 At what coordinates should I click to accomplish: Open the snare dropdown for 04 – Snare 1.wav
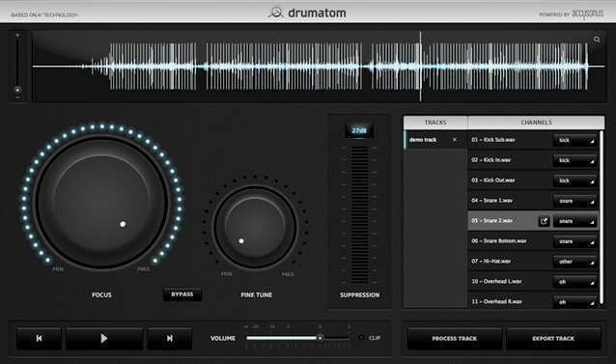(574, 201)
